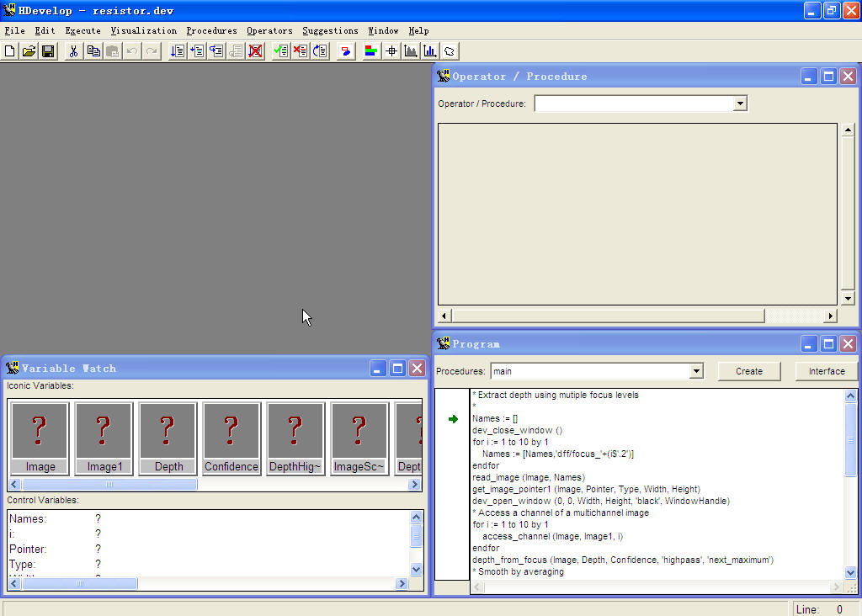Deactivate program lines using red X lines icon

[x=301, y=51]
